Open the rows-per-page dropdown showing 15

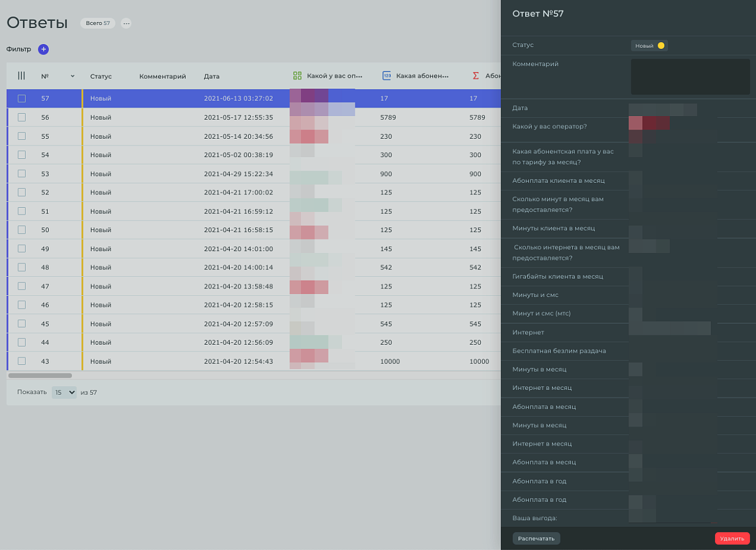64,392
